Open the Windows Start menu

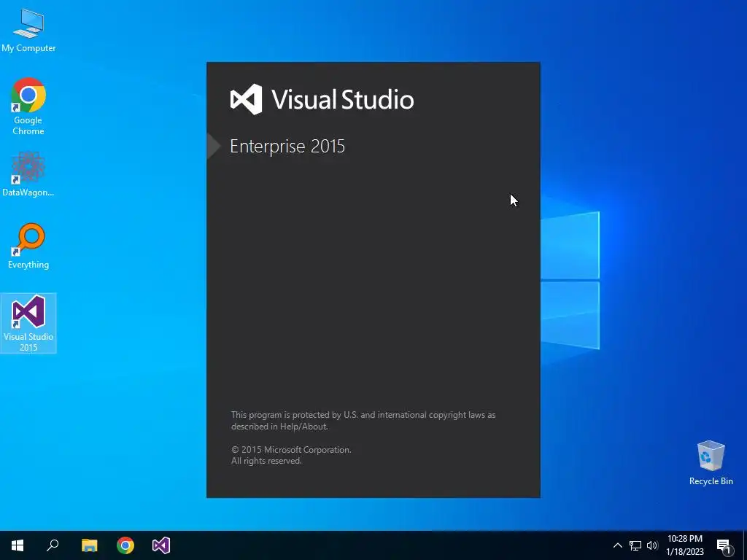coord(18,545)
